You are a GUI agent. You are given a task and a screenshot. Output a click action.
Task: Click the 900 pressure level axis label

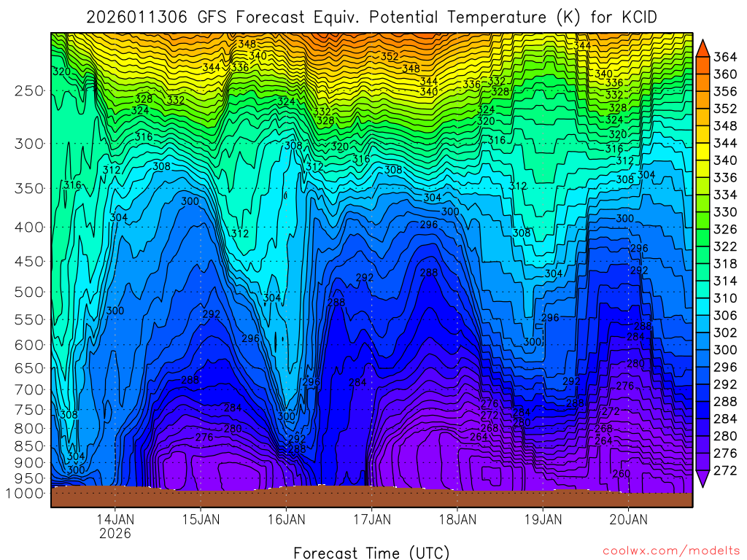point(29,462)
